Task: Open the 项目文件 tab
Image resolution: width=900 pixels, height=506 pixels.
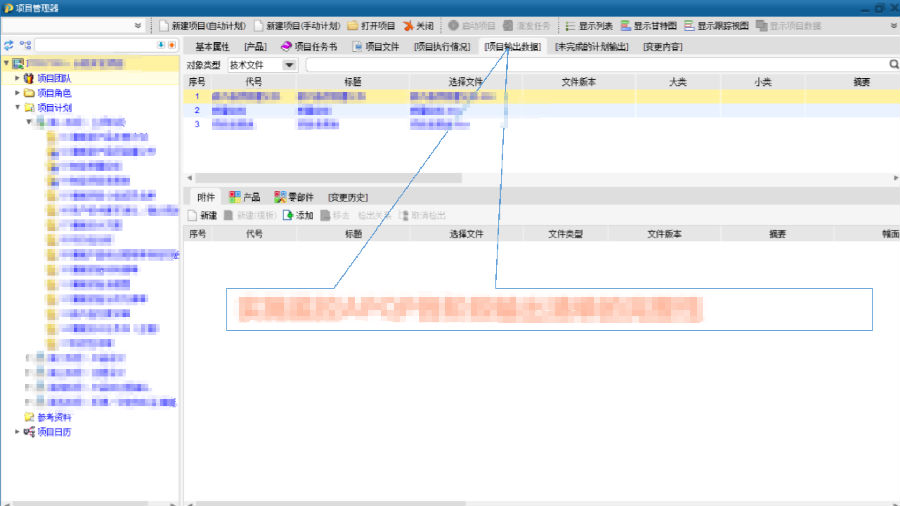Action: point(375,46)
